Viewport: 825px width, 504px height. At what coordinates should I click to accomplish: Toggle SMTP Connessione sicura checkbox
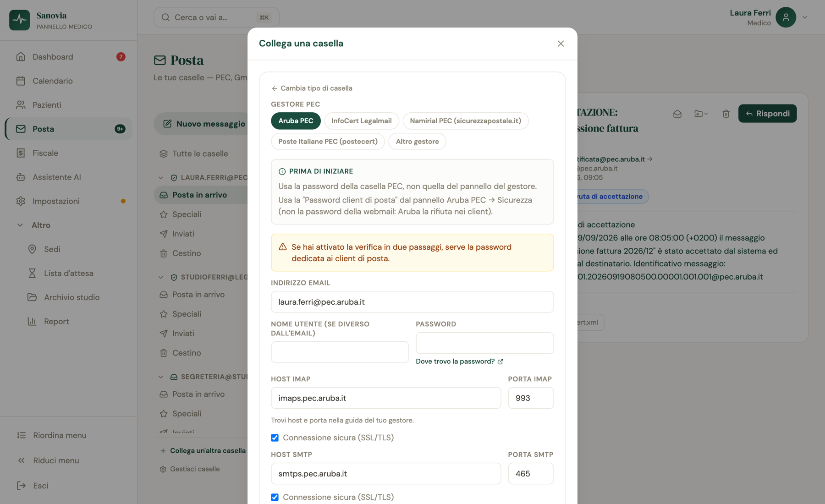click(x=275, y=497)
